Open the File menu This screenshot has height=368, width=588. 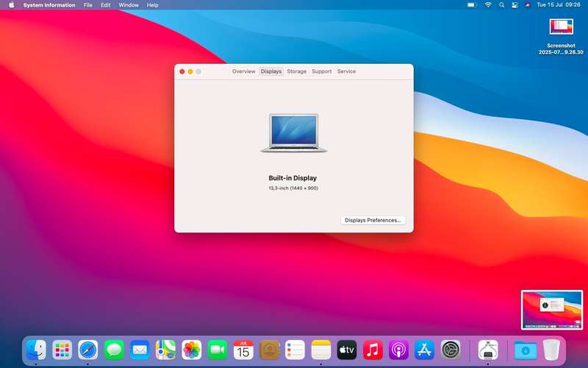coord(88,5)
